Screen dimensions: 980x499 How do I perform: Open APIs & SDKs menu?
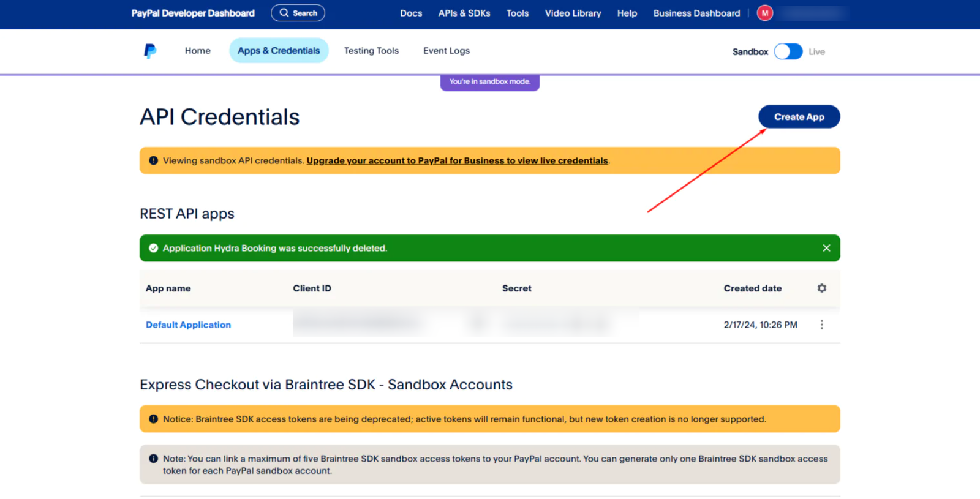point(464,13)
